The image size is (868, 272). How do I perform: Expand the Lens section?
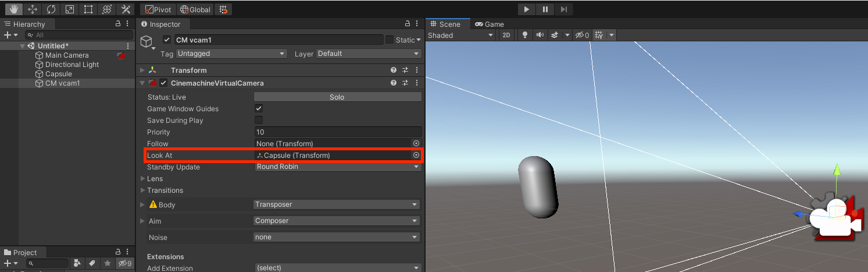(x=144, y=179)
